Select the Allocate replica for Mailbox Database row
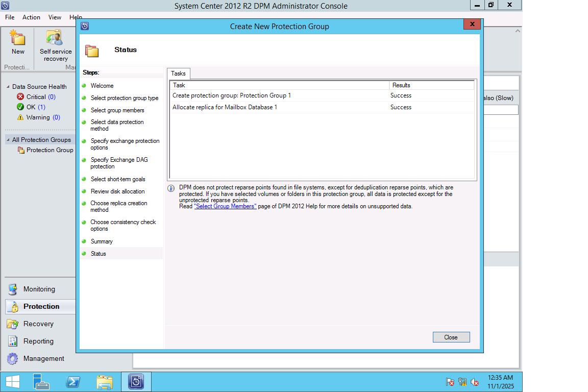 (x=323, y=107)
